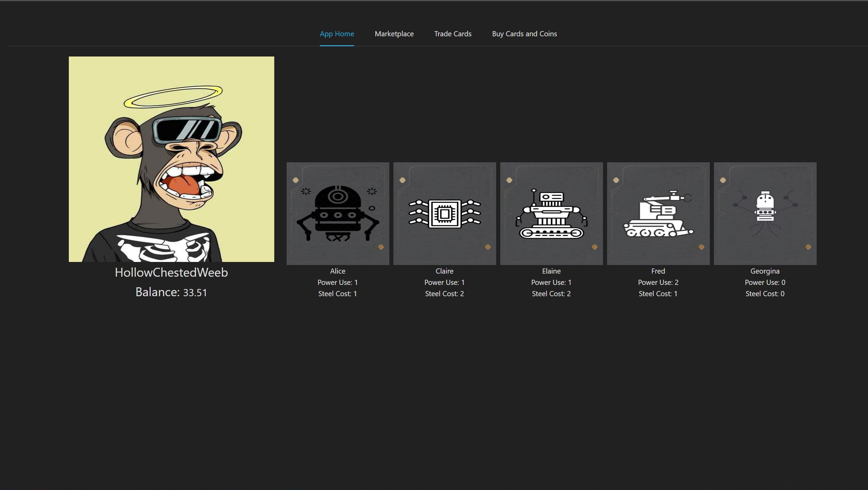Click the HollowChestedWeeb username
The height and width of the screenshot is (490, 868).
171,273
